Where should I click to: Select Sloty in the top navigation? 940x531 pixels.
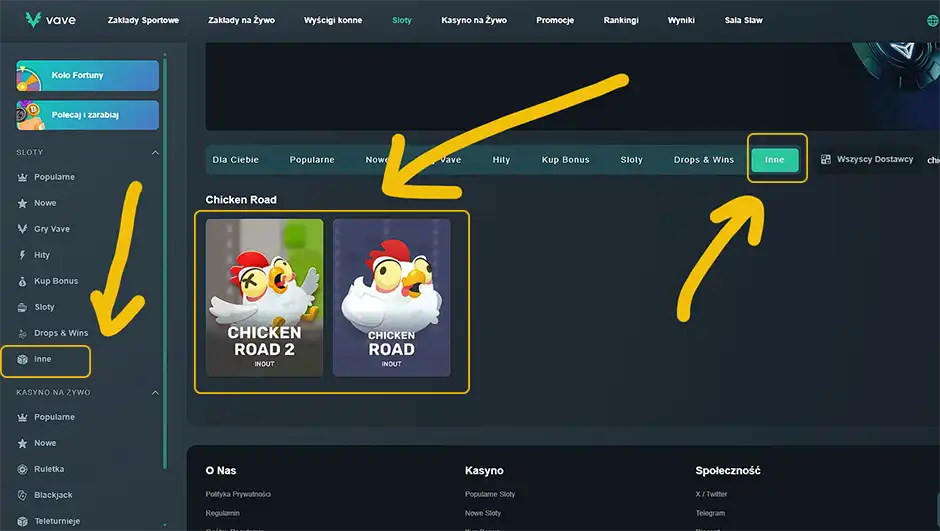pyautogui.click(x=402, y=20)
